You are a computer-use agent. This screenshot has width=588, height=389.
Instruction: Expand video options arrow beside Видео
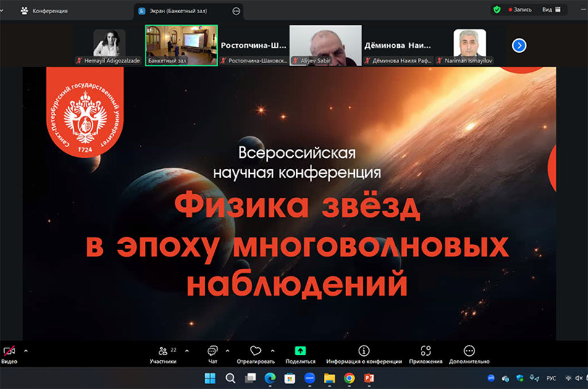click(26, 351)
